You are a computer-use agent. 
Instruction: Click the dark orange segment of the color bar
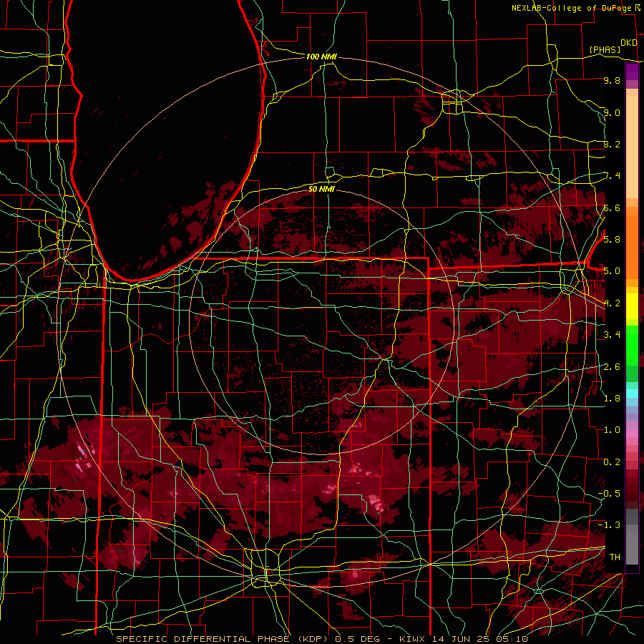coord(632,245)
